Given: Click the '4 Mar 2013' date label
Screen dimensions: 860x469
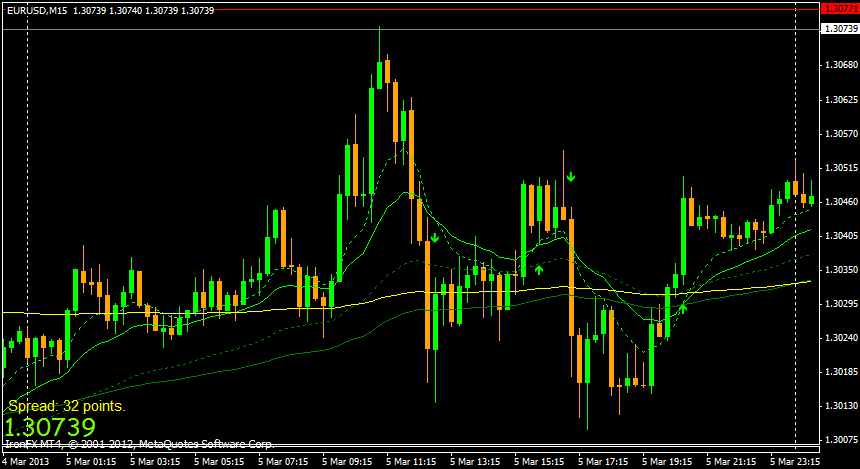Looking at the screenshot, I should point(25,462).
